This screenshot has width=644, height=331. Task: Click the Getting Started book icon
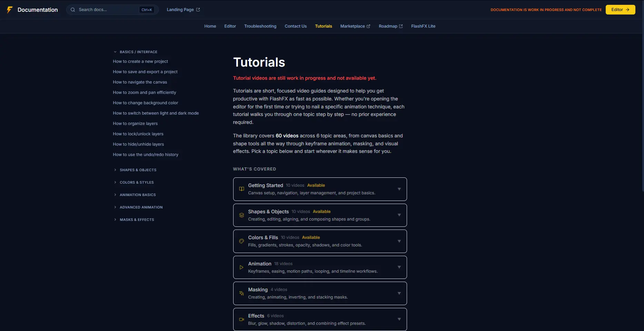[x=241, y=189]
